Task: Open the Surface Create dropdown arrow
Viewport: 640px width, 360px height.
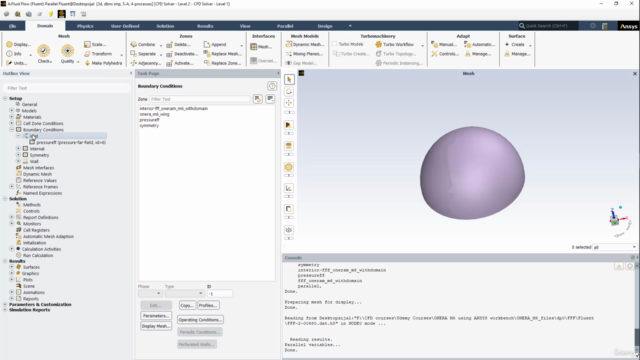Action: pos(530,45)
